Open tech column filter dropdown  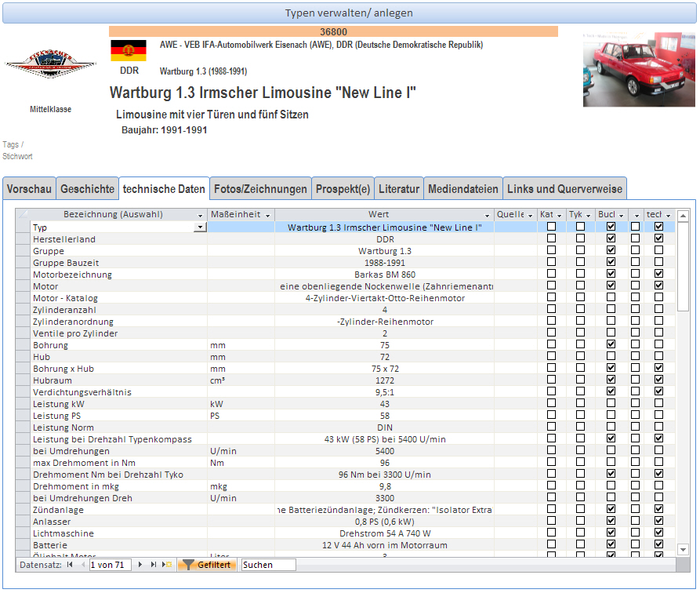(669, 216)
